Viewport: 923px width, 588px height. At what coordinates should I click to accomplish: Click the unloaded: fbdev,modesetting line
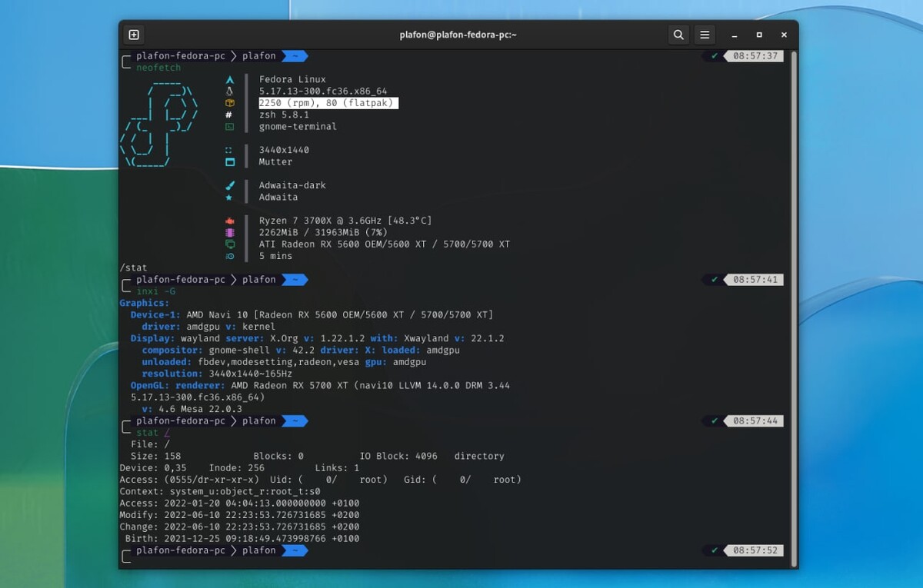tap(284, 362)
